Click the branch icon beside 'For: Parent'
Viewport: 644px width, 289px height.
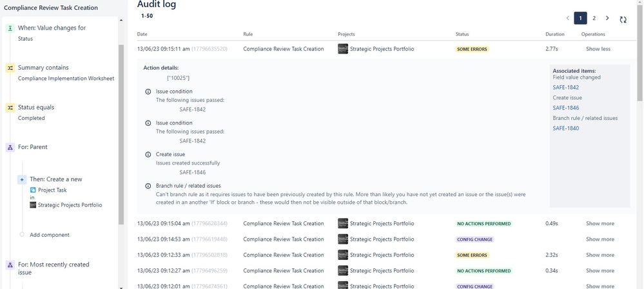click(x=10, y=147)
